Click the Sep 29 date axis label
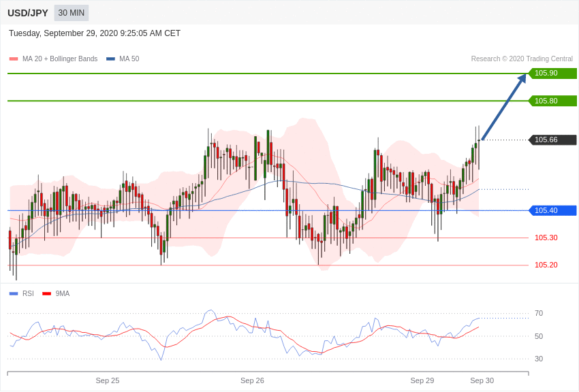The image size is (579, 392). [422, 380]
